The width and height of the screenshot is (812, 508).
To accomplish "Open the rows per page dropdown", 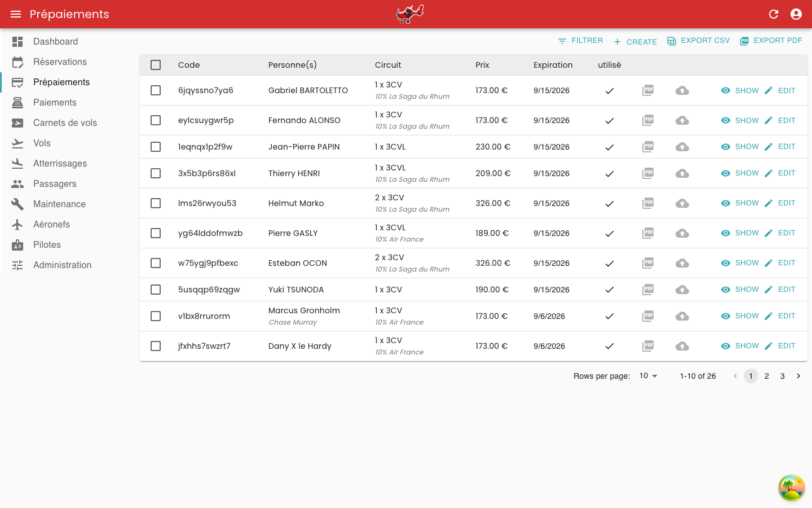I will (648, 376).
